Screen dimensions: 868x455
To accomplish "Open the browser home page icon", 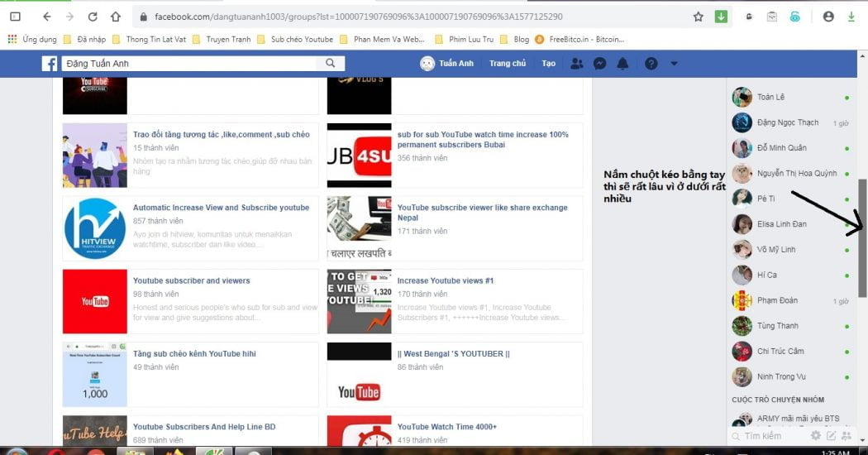I will coord(115,17).
